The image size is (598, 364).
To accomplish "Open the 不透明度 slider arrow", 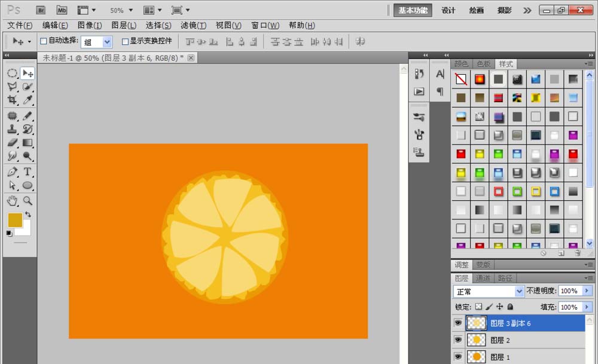I will [x=586, y=291].
